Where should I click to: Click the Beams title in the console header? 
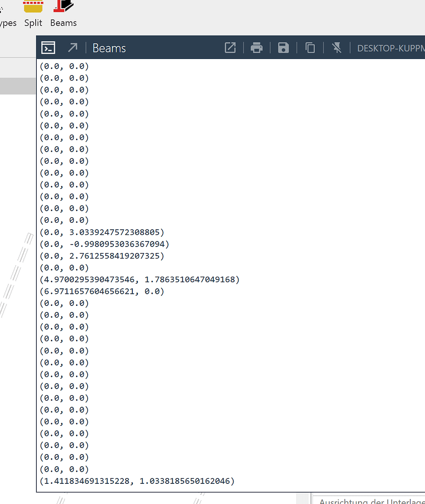click(109, 48)
